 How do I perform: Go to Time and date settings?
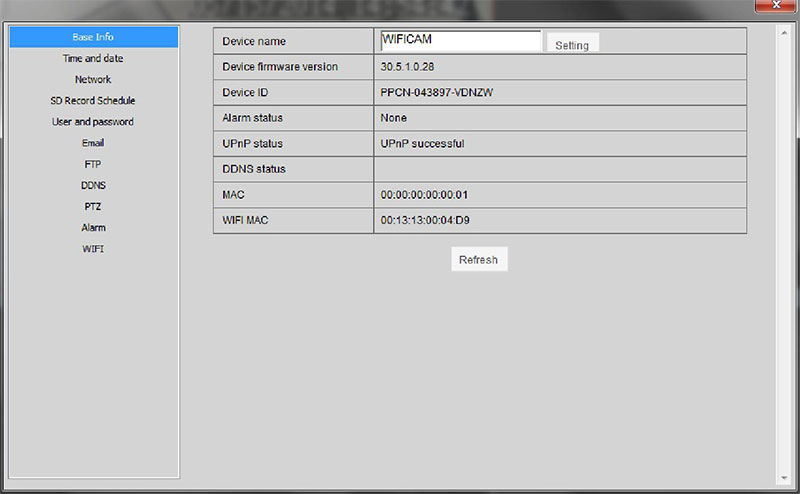[93, 58]
